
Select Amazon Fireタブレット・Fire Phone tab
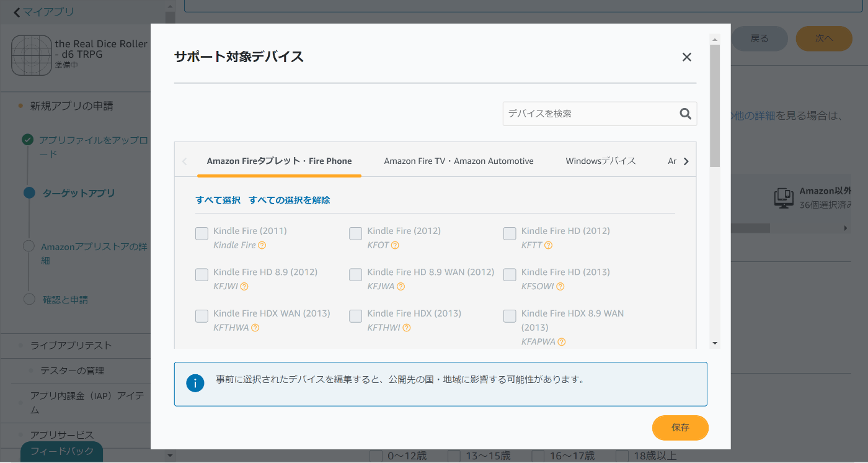279,161
